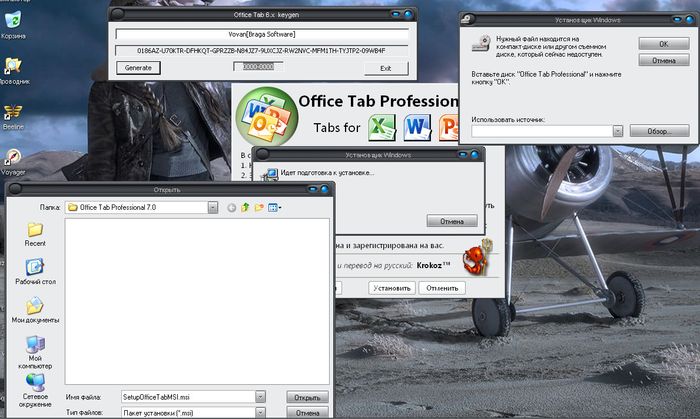The image size is (700, 419).
Task: Launch the Beeline desktop shortcut
Action: click(13, 117)
